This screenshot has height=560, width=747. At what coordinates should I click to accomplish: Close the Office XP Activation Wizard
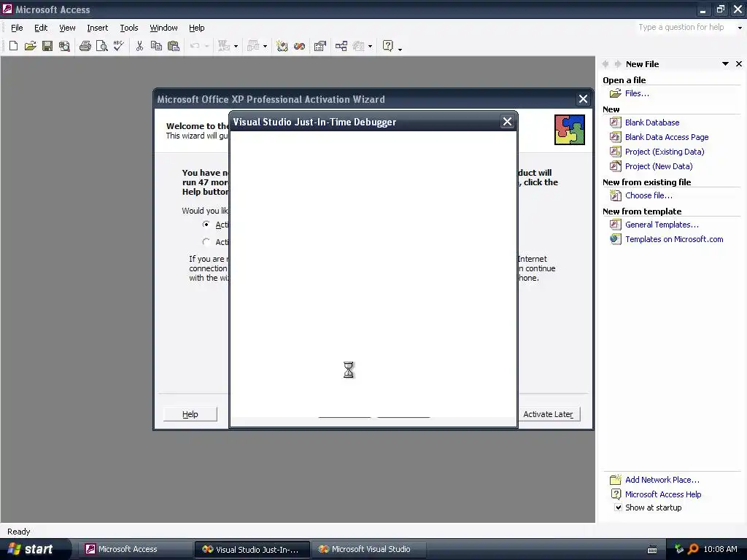click(583, 99)
